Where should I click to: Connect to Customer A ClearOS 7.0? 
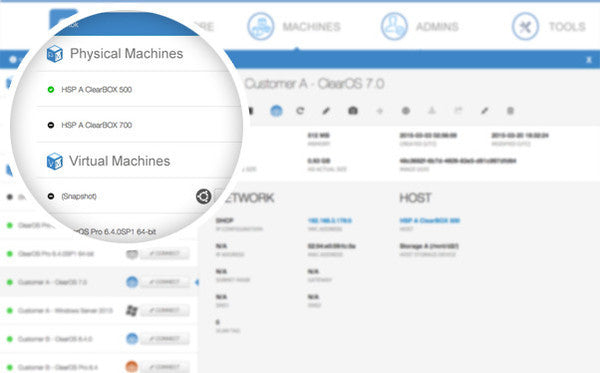pos(165,282)
